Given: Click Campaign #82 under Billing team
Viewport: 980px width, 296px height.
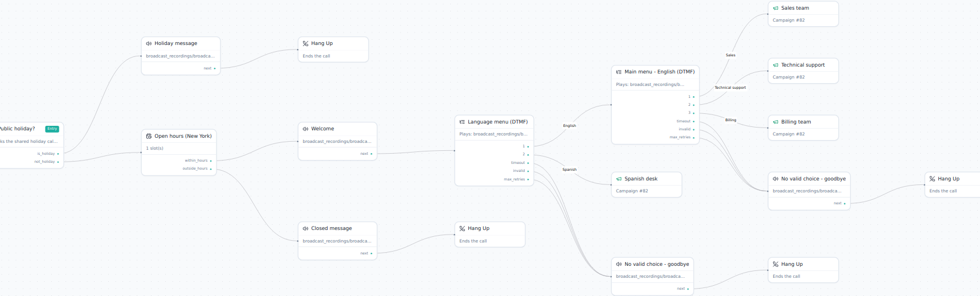Looking at the screenshot, I should (789, 134).
